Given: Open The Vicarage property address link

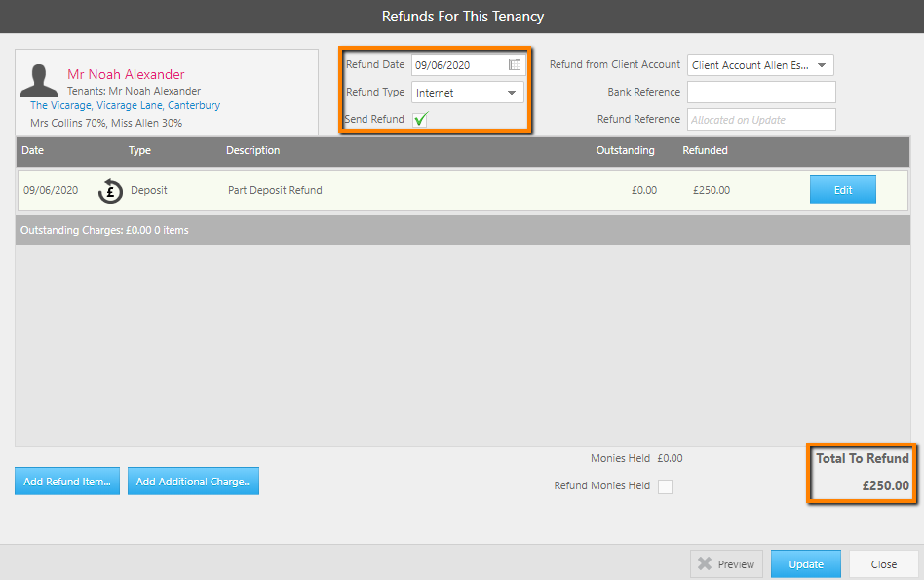Looking at the screenshot, I should (126, 105).
